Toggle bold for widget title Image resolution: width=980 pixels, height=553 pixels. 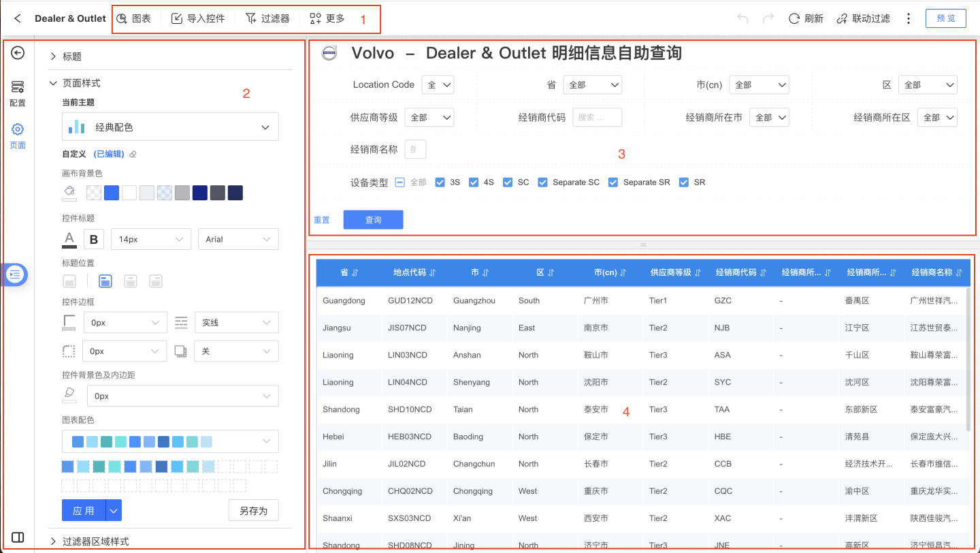(93, 239)
